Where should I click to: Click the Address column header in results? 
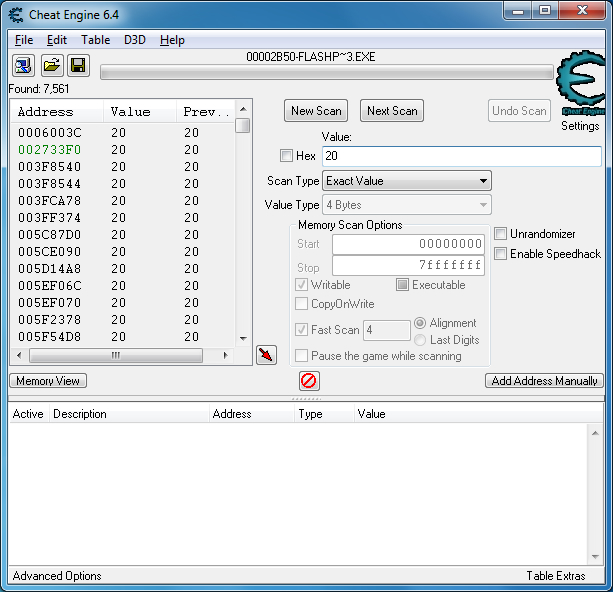tap(57, 112)
